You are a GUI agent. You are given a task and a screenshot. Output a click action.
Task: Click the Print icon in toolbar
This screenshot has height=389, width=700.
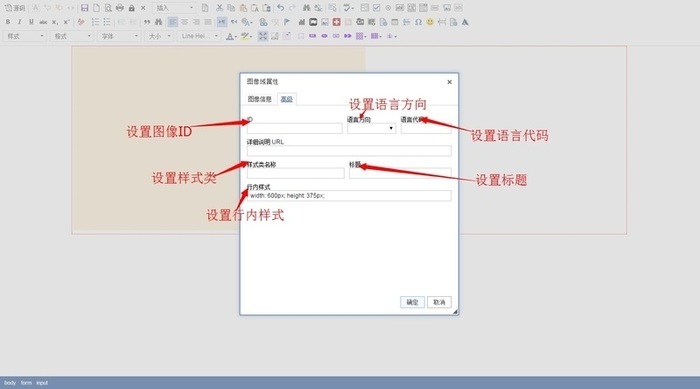coord(120,8)
